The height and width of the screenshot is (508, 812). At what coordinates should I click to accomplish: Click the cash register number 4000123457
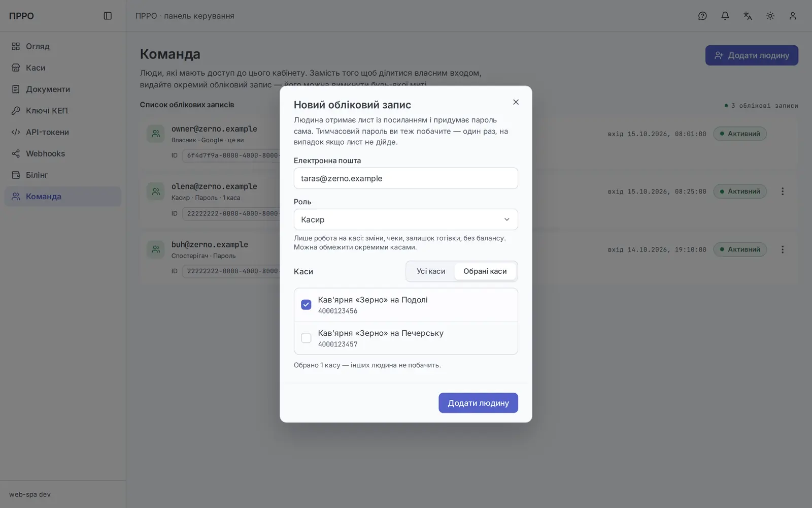337,344
